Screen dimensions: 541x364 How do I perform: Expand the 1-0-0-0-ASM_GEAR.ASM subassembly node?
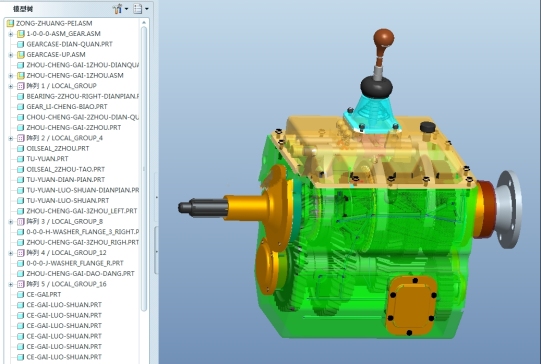click(x=11, y=34)
